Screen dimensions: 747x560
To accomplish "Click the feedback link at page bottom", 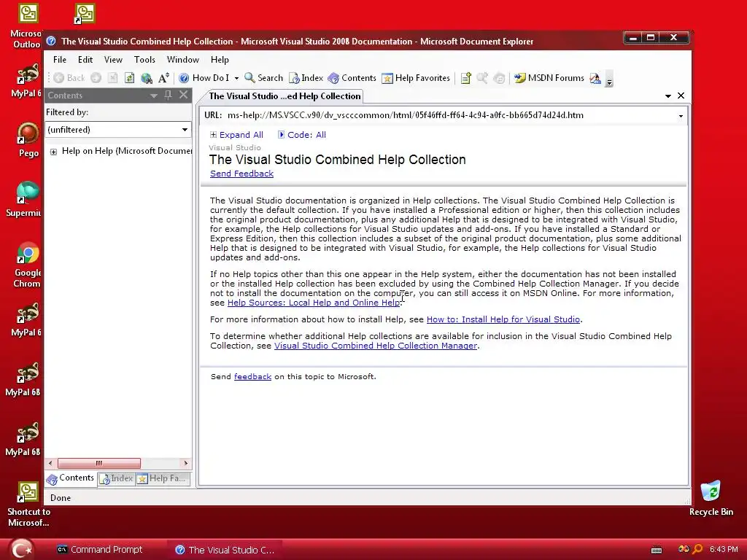I will pos(252,377).
